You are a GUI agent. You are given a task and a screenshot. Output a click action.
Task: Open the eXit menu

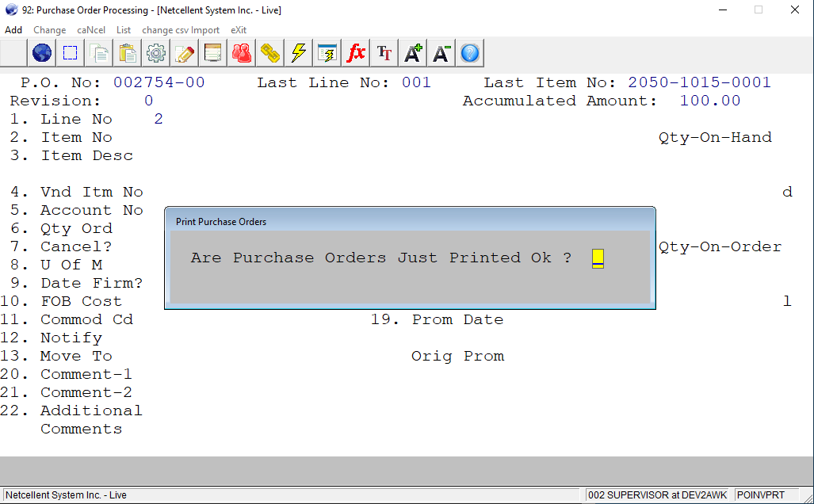coord(239,30)
